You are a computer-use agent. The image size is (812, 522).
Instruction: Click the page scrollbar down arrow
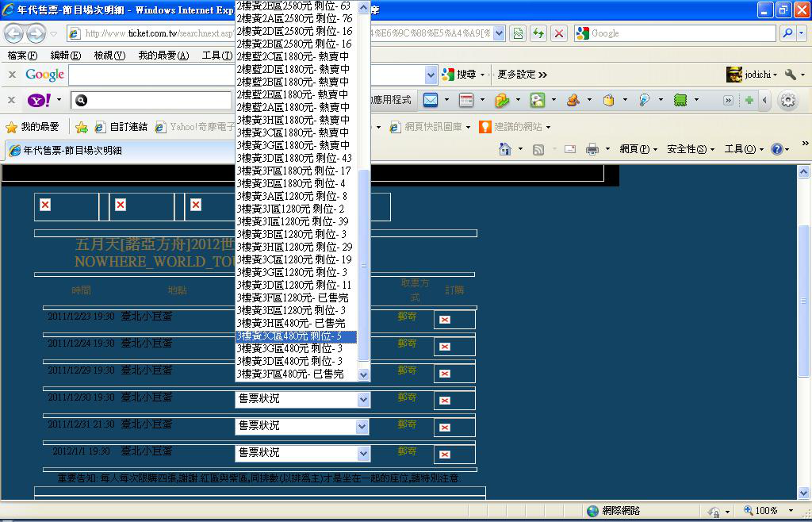click(804, 493)
